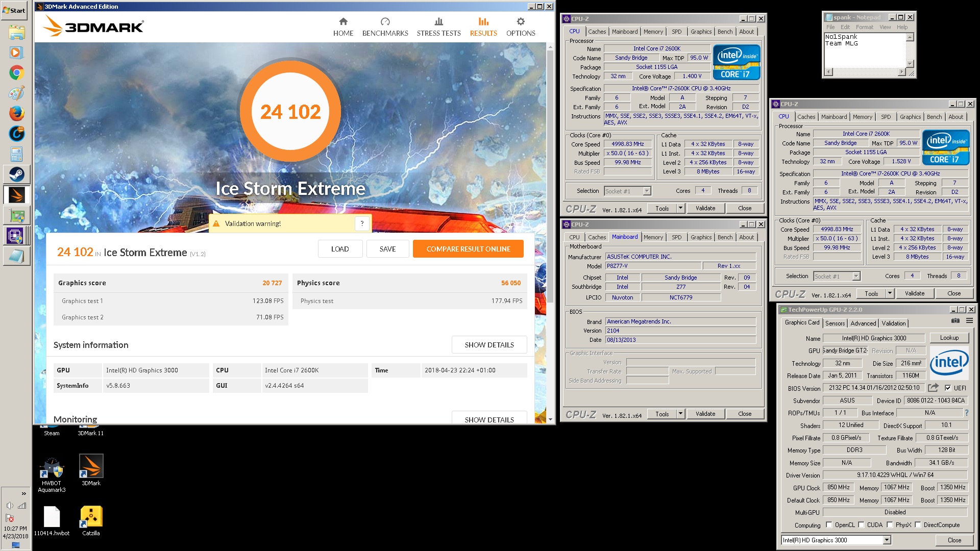This screenshot has height=551, width=980.
Task: Click SHOW DETAILS next to Monitoring
Action: [x=489, y=418]
